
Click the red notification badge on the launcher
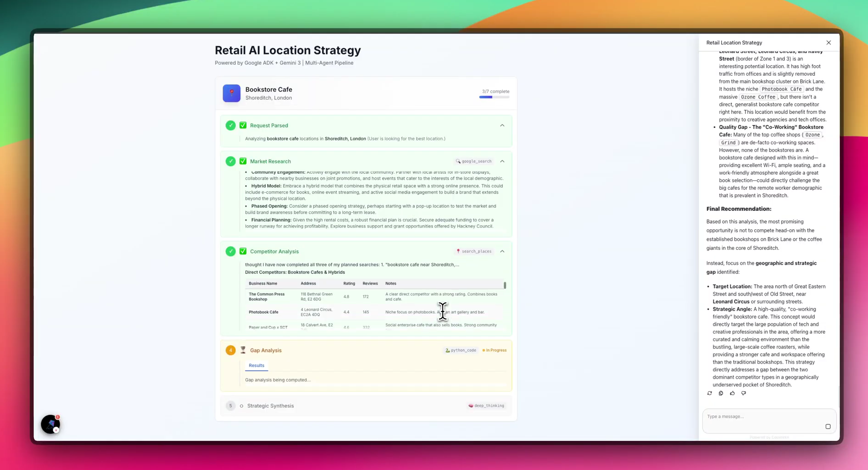click(57, 417)
